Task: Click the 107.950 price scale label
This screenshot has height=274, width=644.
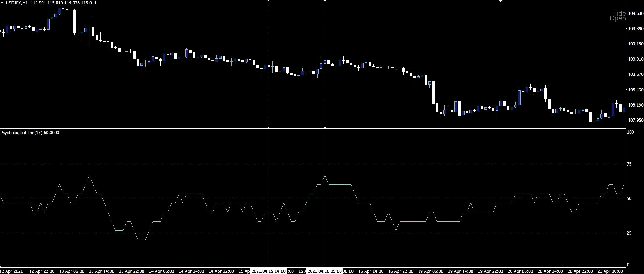Action: tap(636, 120)
